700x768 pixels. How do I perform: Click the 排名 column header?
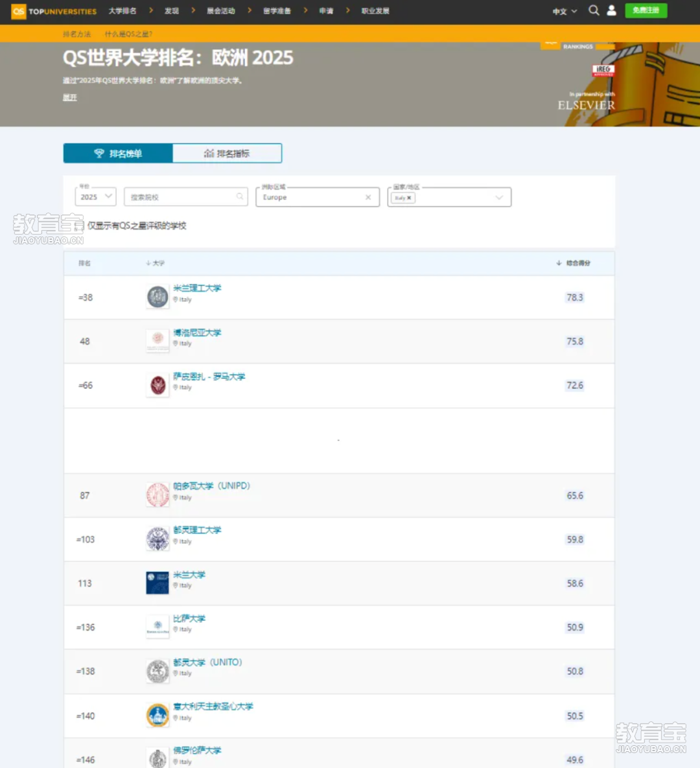pyautogui.click(x=85, y=263)
